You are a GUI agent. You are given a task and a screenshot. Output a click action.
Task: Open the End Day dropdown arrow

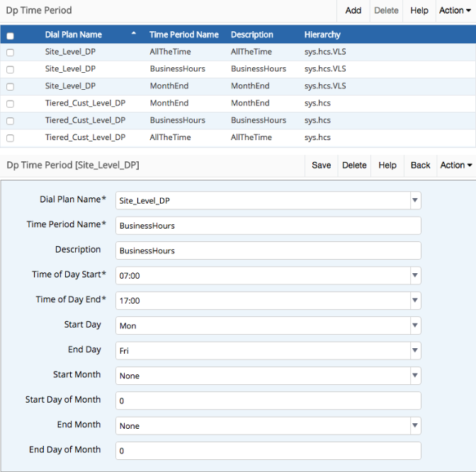(x=414, y=350)
